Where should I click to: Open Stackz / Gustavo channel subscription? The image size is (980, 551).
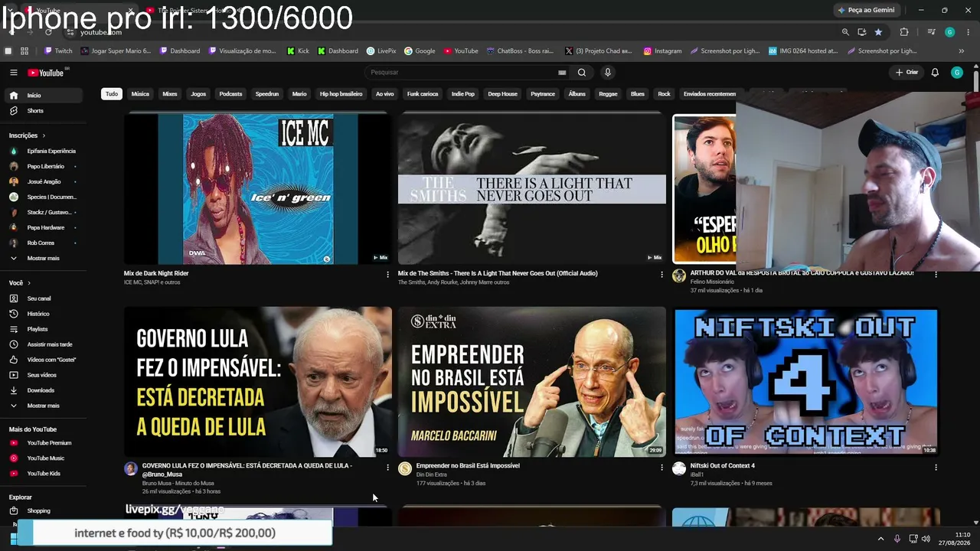click(x=43, y=213)
